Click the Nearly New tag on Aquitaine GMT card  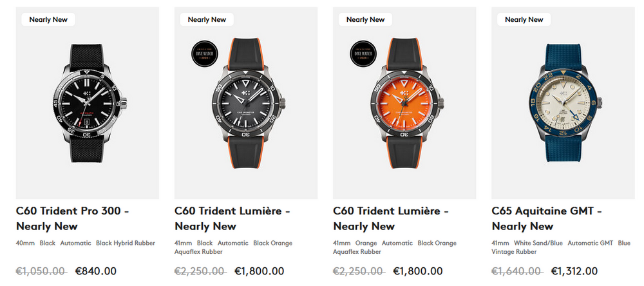[524, 19]
